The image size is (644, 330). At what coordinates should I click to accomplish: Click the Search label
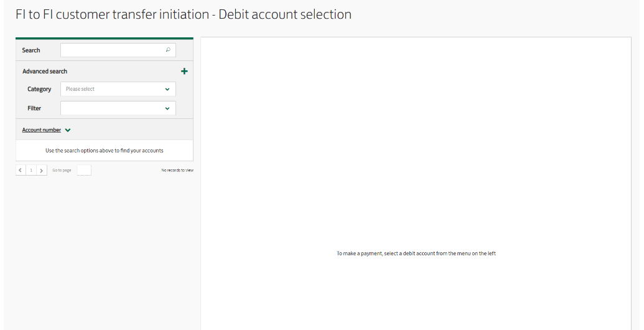[x=31, y=50]
